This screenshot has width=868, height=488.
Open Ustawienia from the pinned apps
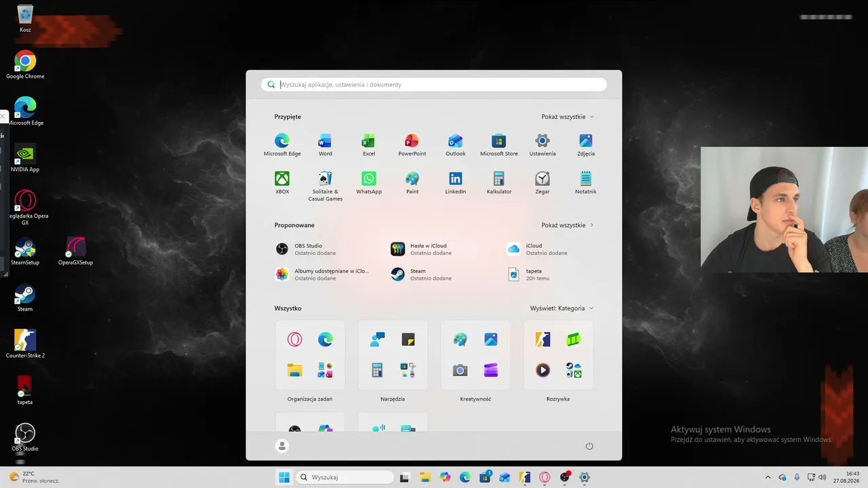542,145
